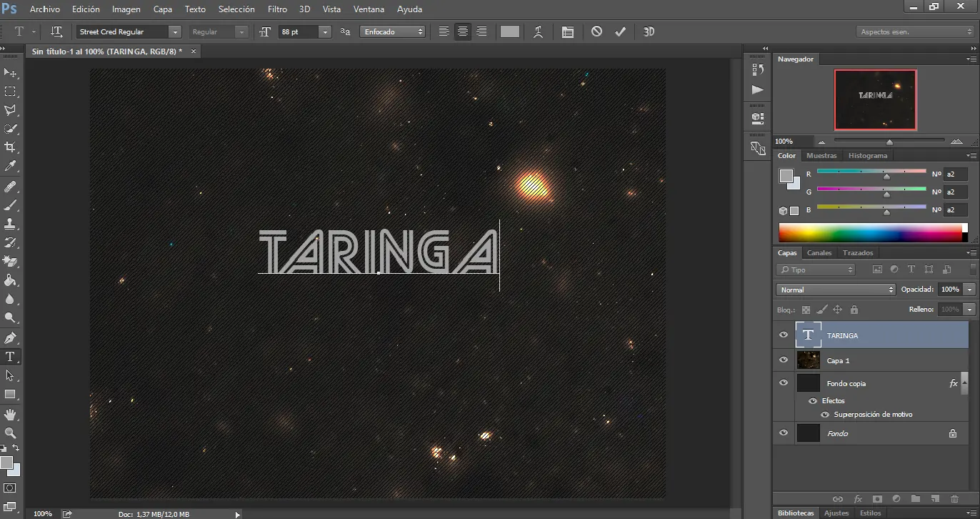
Task: Open the Archivo menu
Action: pos(45,9)
